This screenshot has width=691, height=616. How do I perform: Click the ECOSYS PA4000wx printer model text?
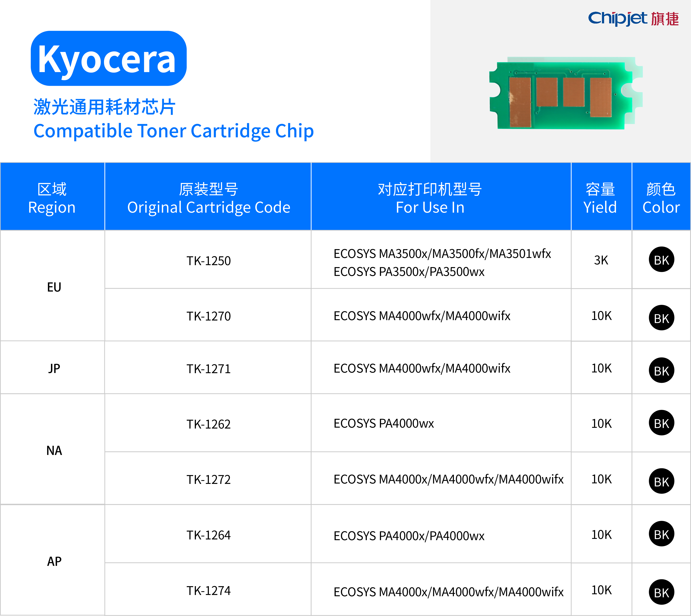[383, 423]
